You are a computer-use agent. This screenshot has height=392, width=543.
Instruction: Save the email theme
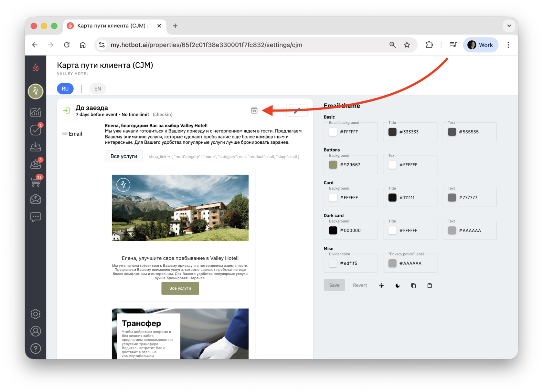click(334, 285)
